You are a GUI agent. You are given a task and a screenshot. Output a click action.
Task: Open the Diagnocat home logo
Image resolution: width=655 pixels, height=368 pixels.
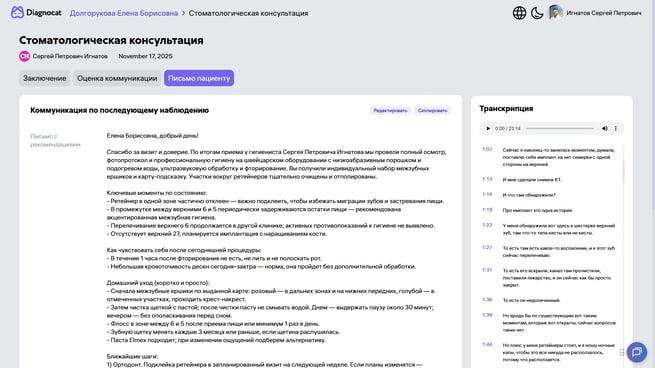tap(36, 13)
